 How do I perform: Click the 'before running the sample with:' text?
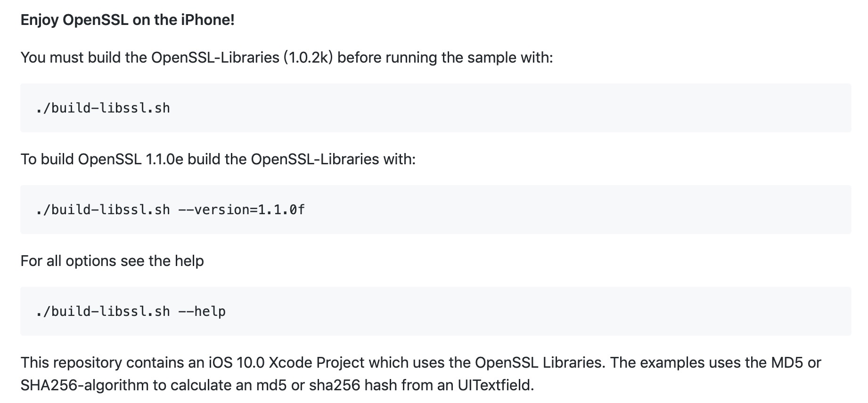tap(445, 57)
